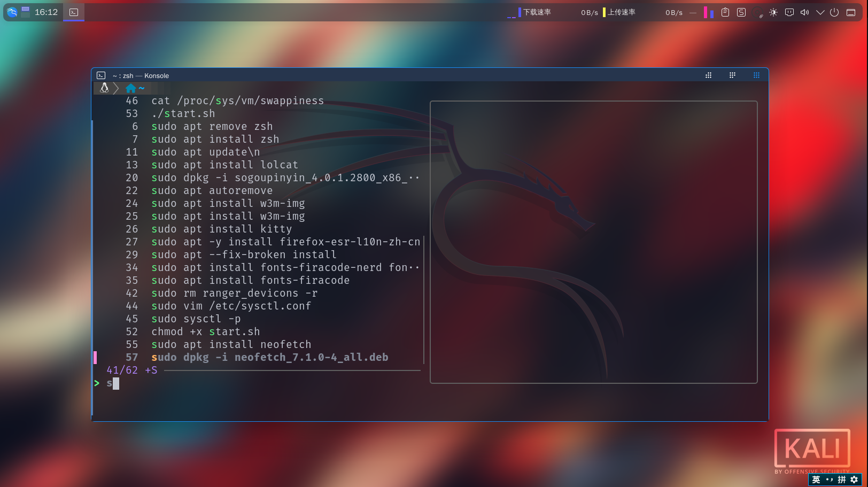The image size is (868, 487).
Task: Open the Kali application launcher menu
Action: [11, 12]
